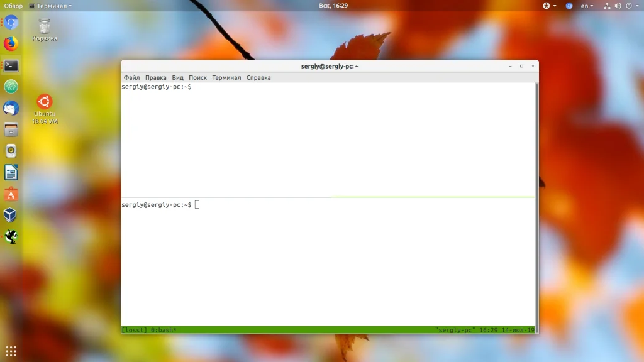644x362 pixels.
Task: Click the terminal title sergiy@sergiy-pc: ~
Action: (x=330, y=66)
